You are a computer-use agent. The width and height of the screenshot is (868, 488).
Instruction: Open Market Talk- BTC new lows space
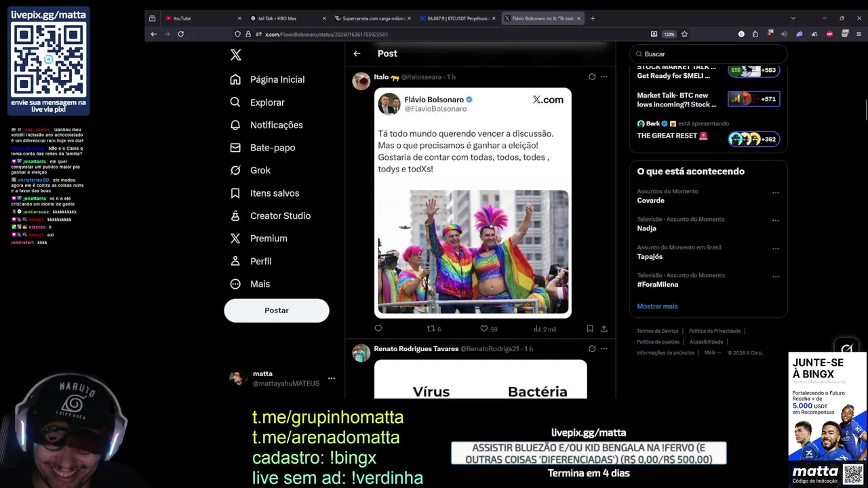pyautogui.click(x=709, y=100)
